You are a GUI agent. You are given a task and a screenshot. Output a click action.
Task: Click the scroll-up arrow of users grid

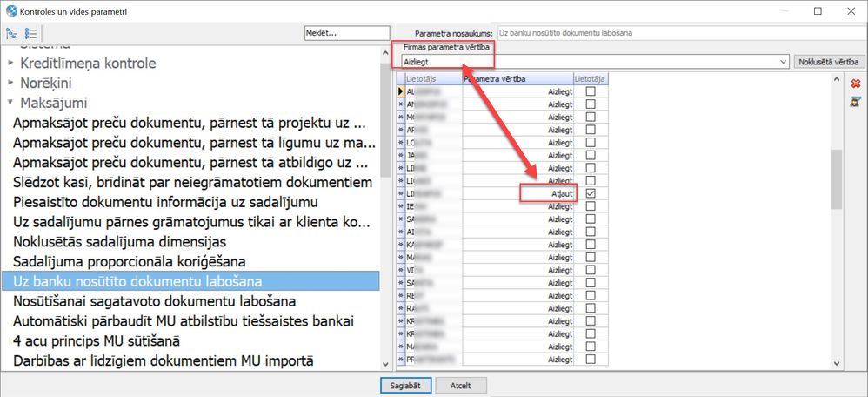[x=837, y=80]
